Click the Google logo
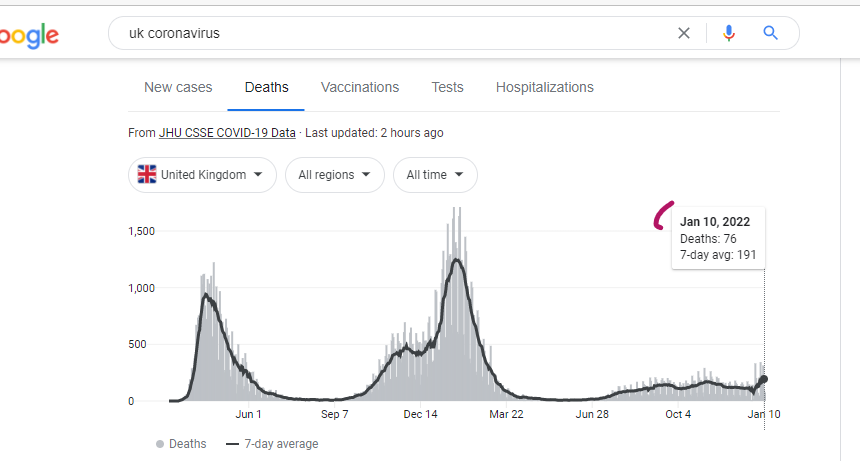Viewport: 860px width, 461px height. click(28, 35)
